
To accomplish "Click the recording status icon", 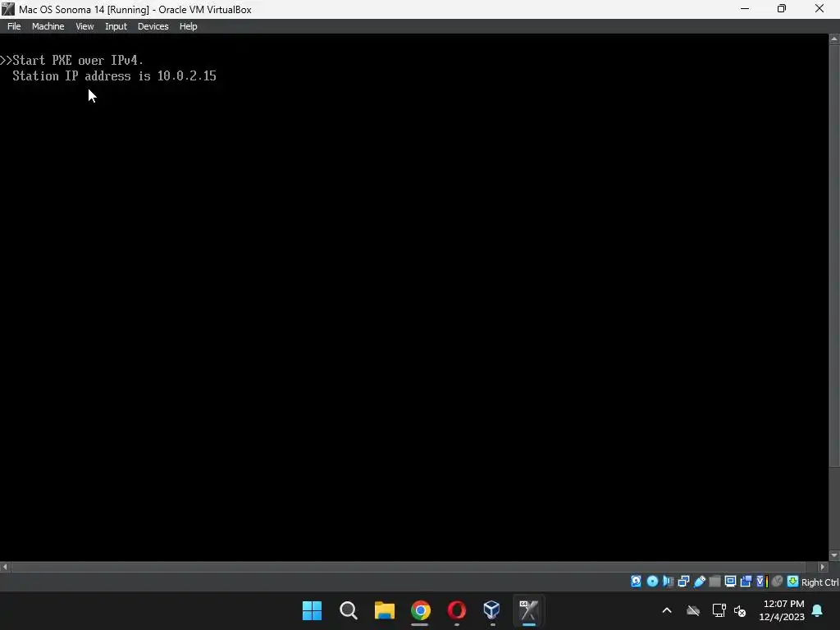I will [746, 582].
